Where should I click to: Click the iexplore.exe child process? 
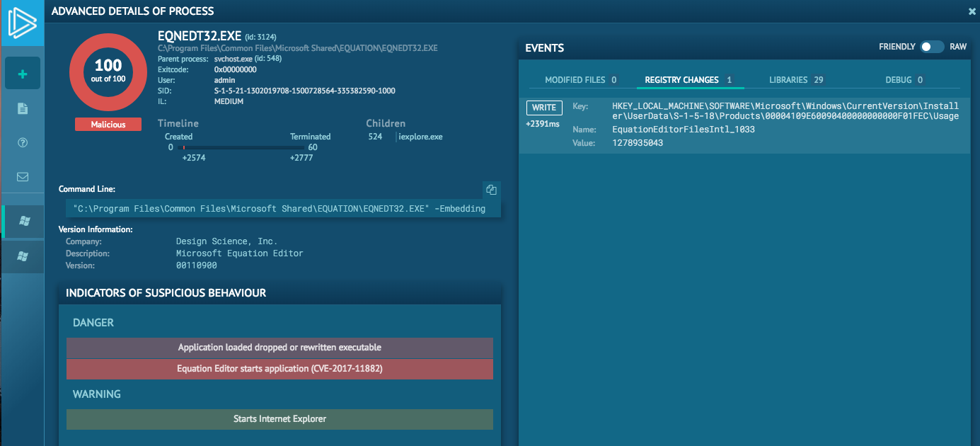(420, 137)
